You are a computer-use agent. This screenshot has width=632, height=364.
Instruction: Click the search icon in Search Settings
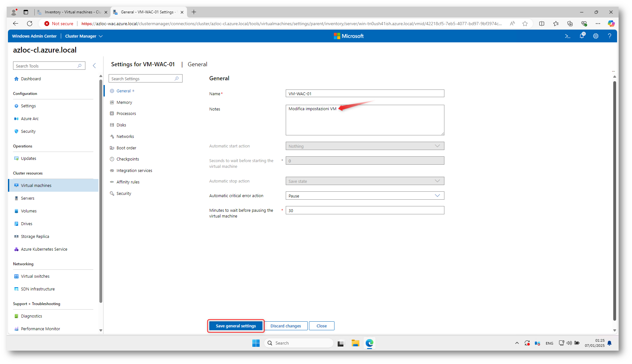177,79
